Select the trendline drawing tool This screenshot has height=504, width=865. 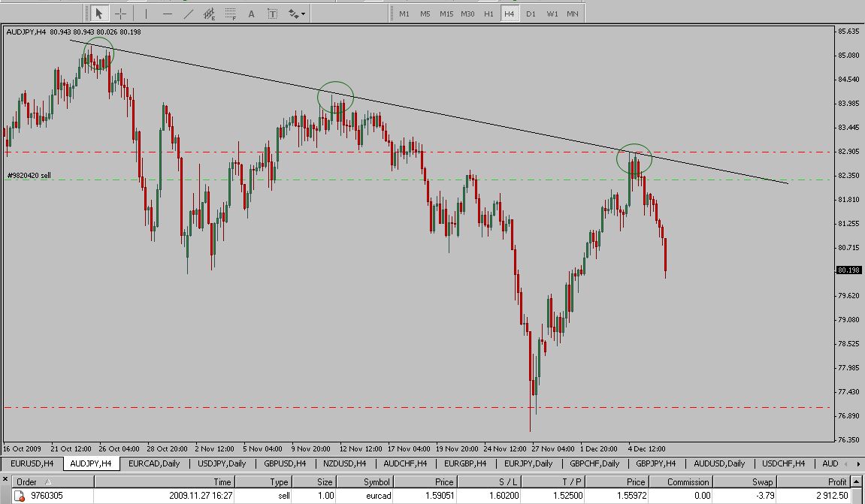pyautogui.click(x=188, y=14)
